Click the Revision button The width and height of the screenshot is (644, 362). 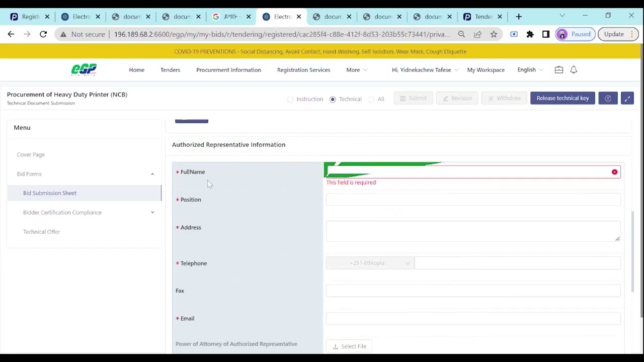click(x=457, y=98)
